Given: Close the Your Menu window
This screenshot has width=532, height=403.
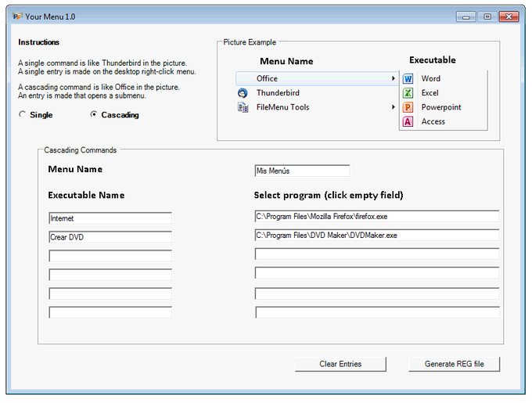Looking at the screenshot, I should [509, 16].
